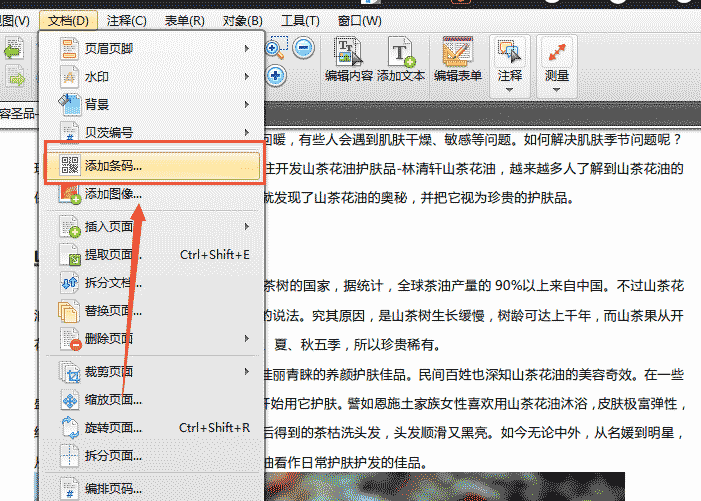
Task: Expand 删除页面 submenu arrow
Action: pos(247,338)
